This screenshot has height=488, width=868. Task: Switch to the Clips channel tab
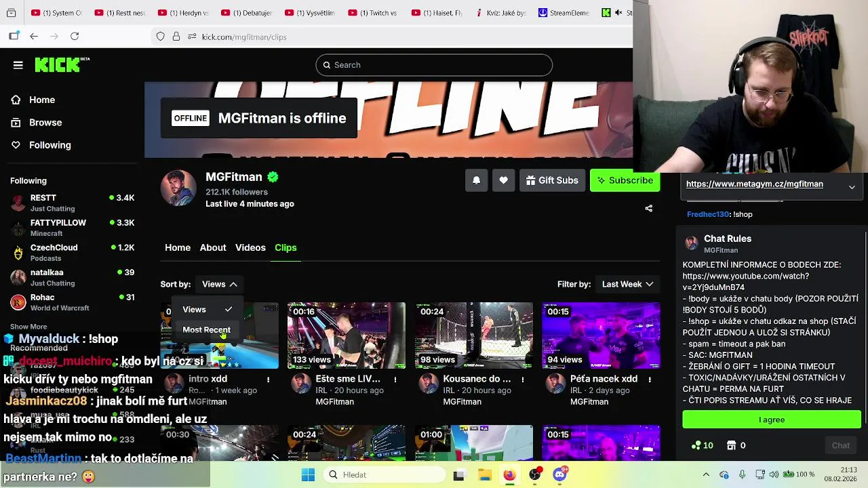coord(285,248)
